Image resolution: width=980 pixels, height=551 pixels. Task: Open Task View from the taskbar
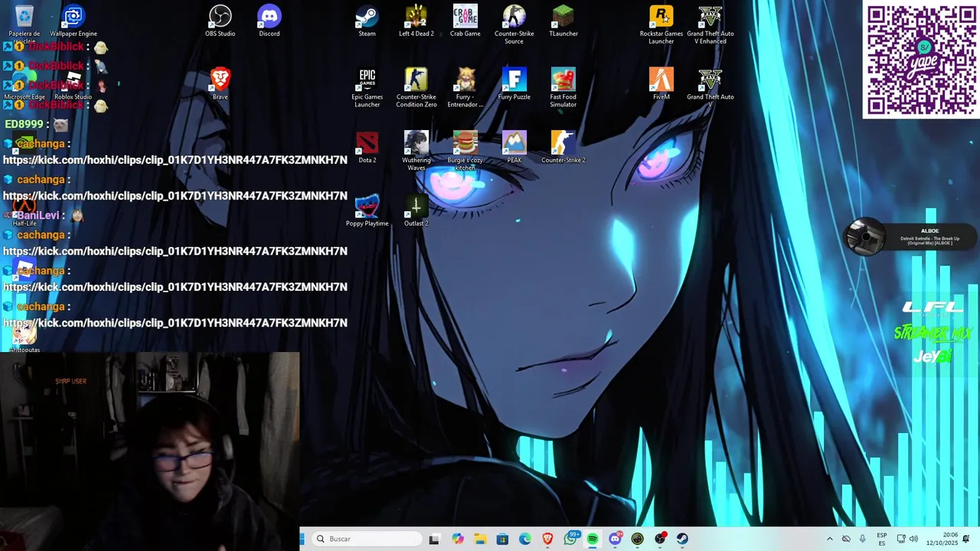click(x=434, y=539)
